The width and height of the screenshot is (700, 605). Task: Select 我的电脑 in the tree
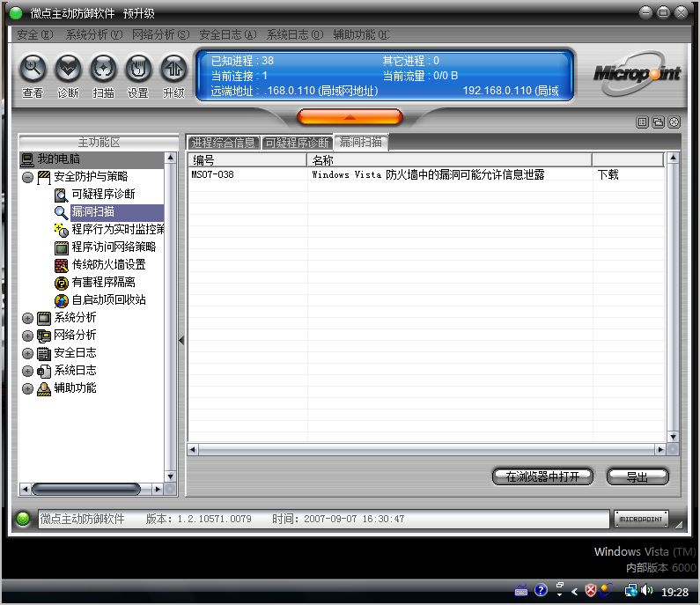click(58, 159)
